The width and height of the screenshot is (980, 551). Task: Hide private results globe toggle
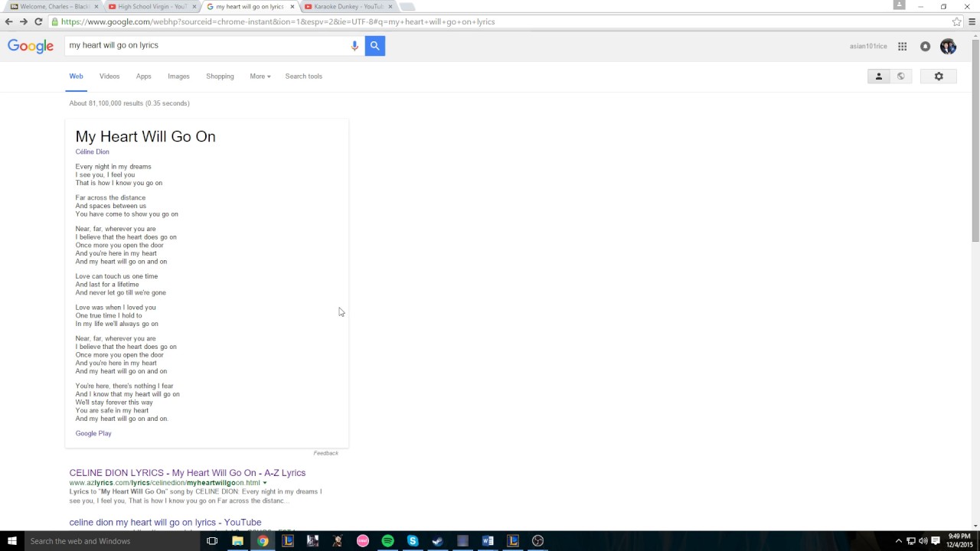coord(901,77)
